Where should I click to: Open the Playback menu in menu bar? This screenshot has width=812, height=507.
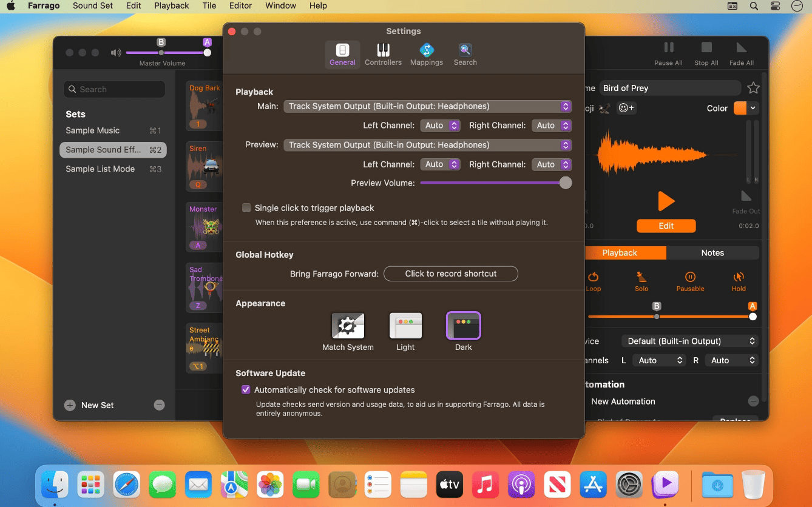click(x=172, y=6)
